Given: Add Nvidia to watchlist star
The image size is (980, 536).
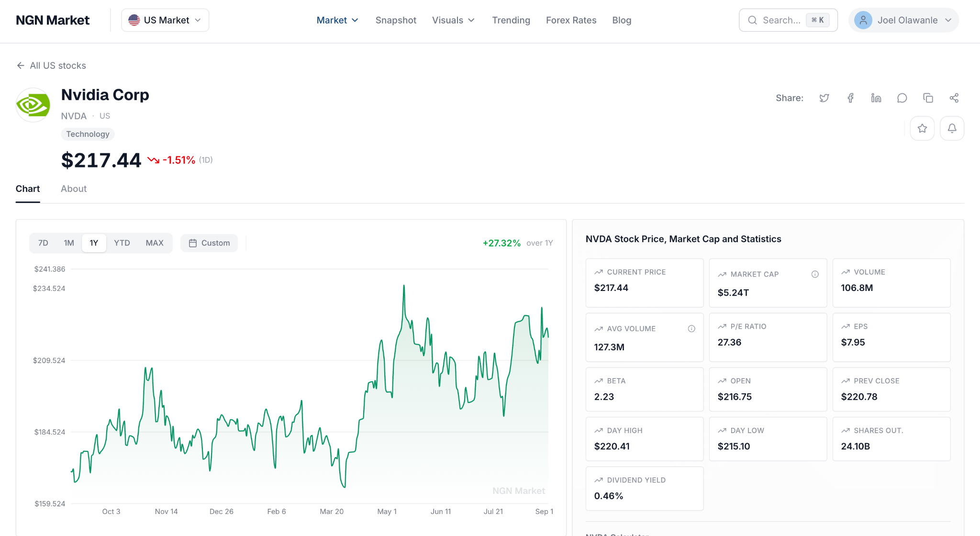Looking at the screenshot, I should point(922,128).
